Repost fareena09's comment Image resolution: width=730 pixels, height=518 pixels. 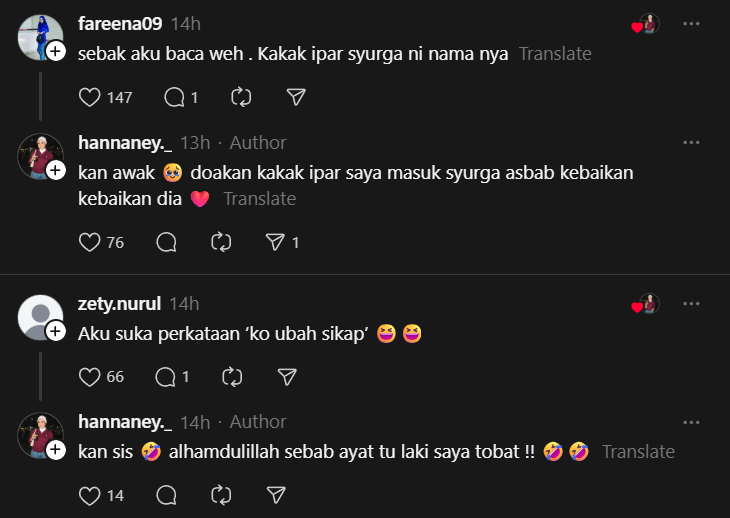click(x=241, y=97)
